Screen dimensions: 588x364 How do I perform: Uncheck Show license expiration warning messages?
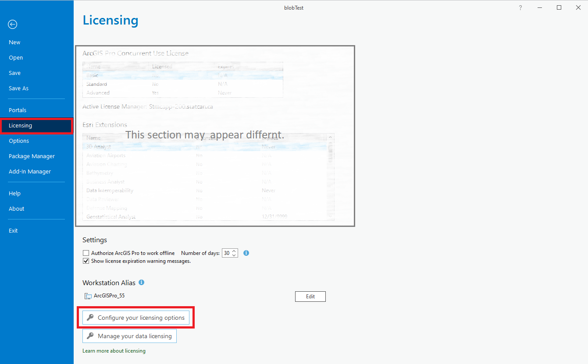pyautogui.click(x=86, y=261)
